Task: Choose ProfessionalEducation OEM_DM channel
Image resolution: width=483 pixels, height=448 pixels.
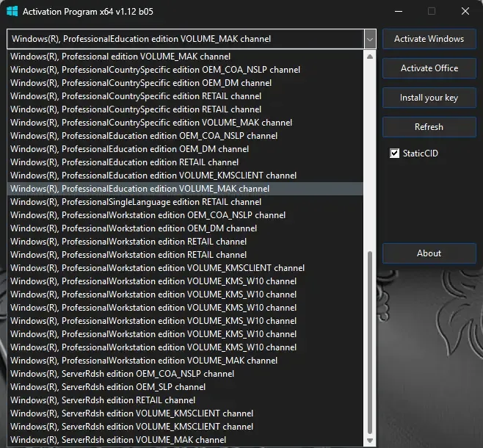Action: (185, 149)
